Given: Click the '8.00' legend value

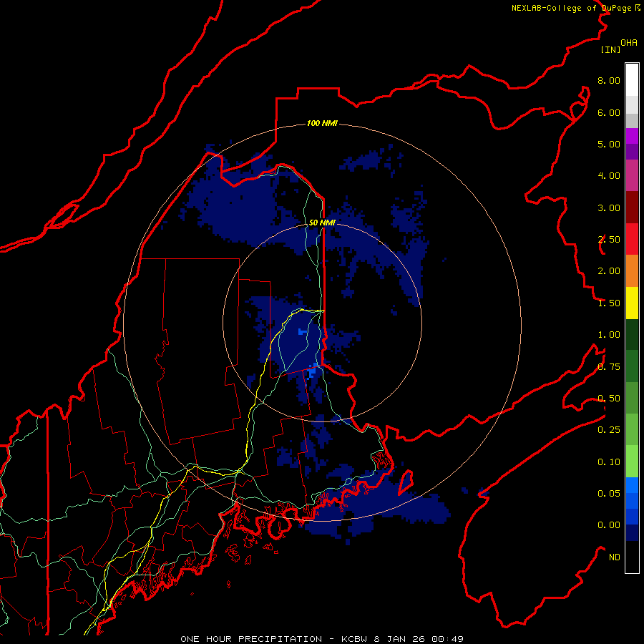Looking at the screenshot, I should pyautogui.click(x=609, y=80).
